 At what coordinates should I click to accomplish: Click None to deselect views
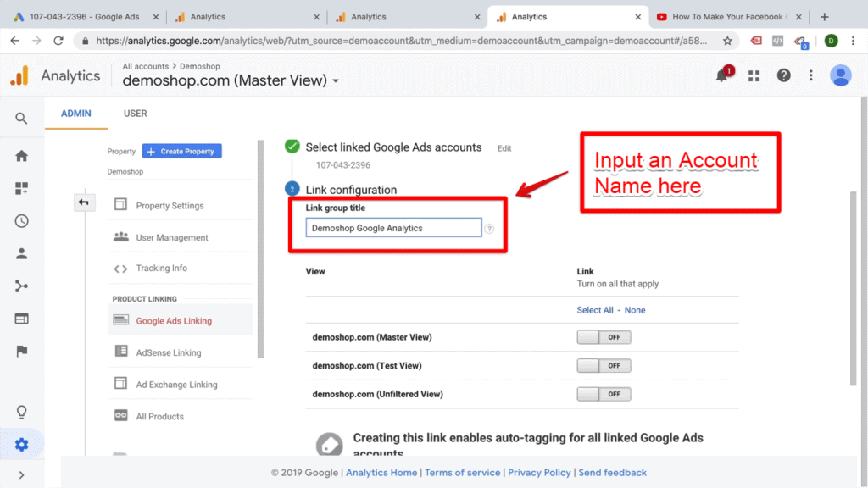(635, 310)
